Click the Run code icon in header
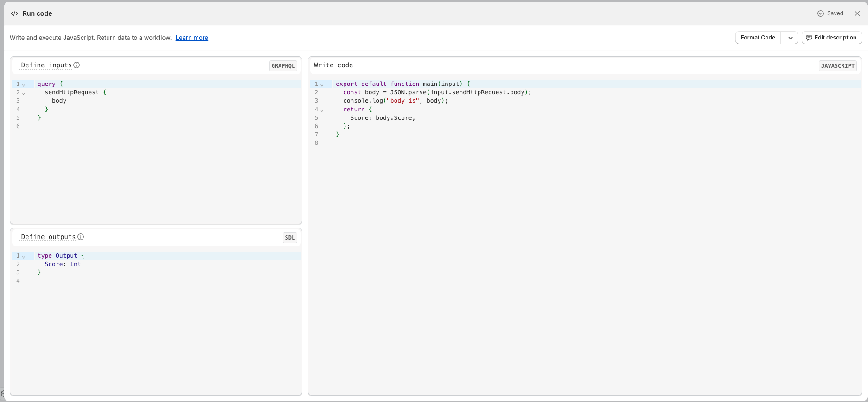Screen dimensions: 868x402 pyautogui.click(x=14, y=13)
